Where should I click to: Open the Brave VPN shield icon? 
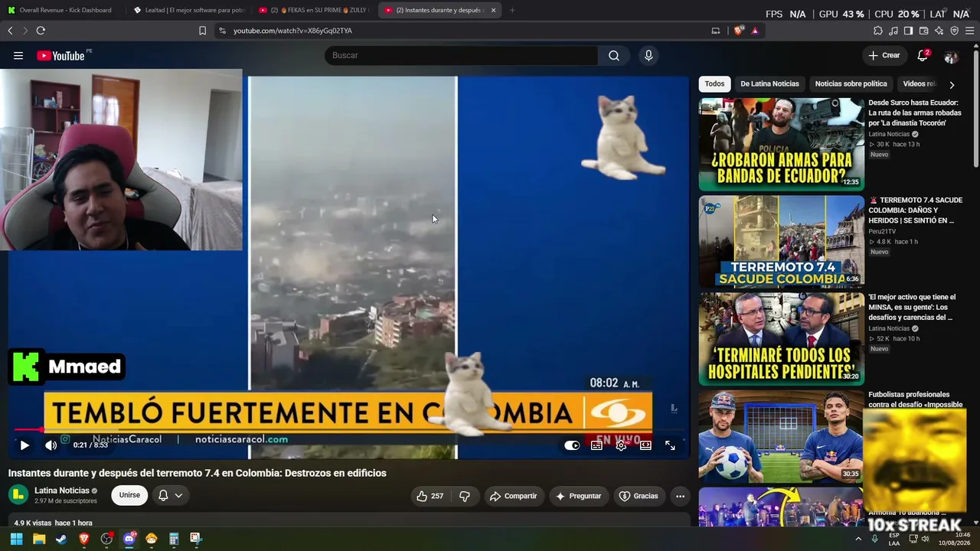(955, 31)
